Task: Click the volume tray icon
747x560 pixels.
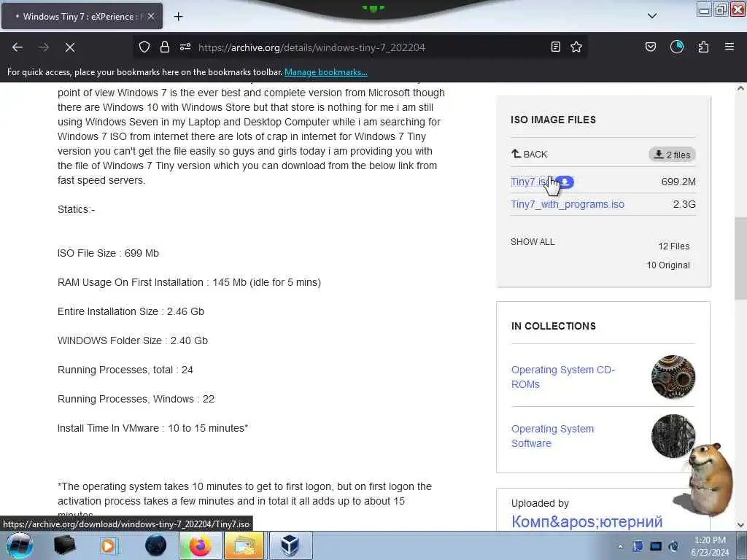Action: [673, 546]
